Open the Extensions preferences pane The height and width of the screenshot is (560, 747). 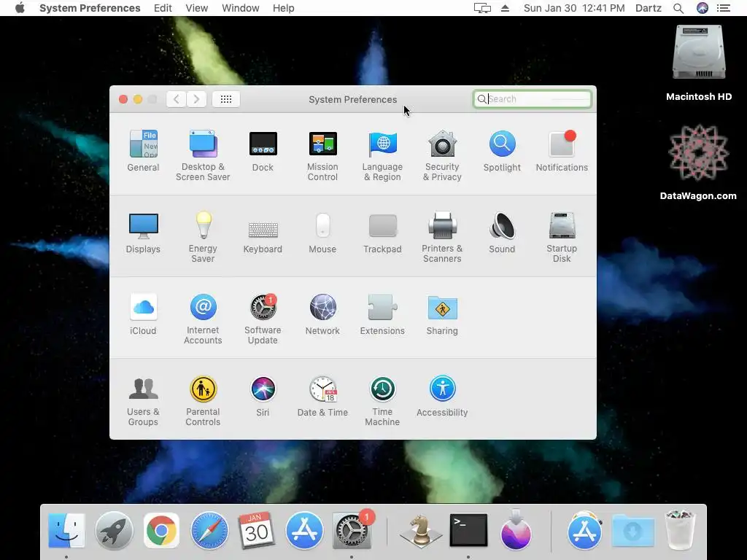coord(382,314)
